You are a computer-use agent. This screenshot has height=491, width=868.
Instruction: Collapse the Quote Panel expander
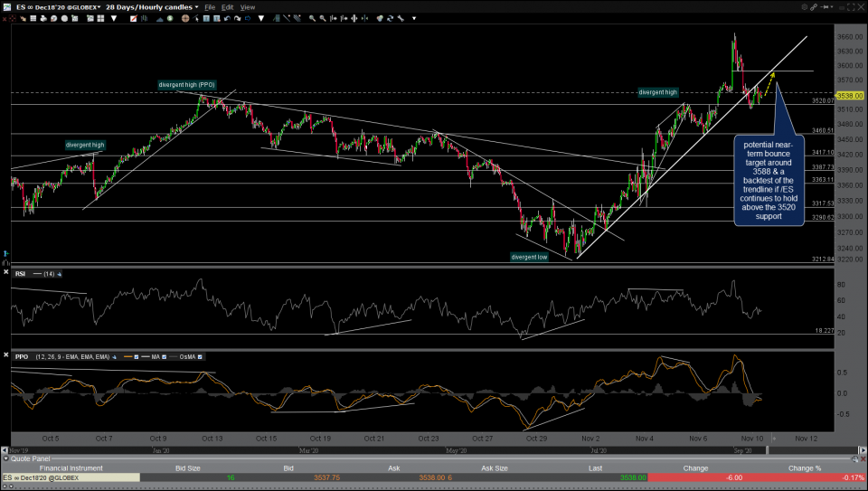point(6,458)
